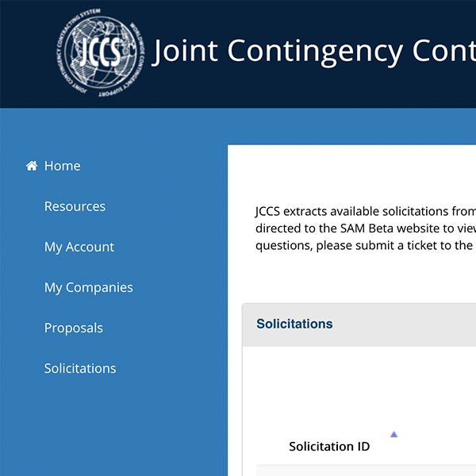Click the Solicitations panel heading
The height and width of the screenshot is (476, 476).
tap(294, 324)
